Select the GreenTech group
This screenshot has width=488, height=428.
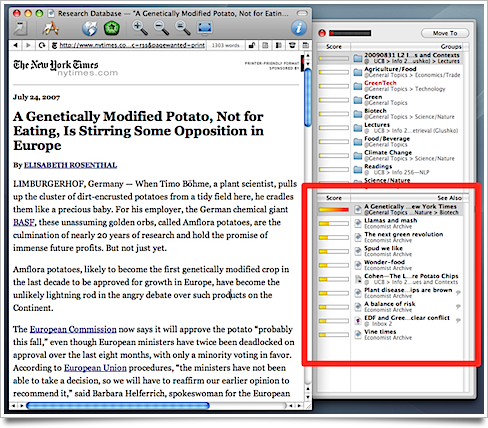(390, 86)
